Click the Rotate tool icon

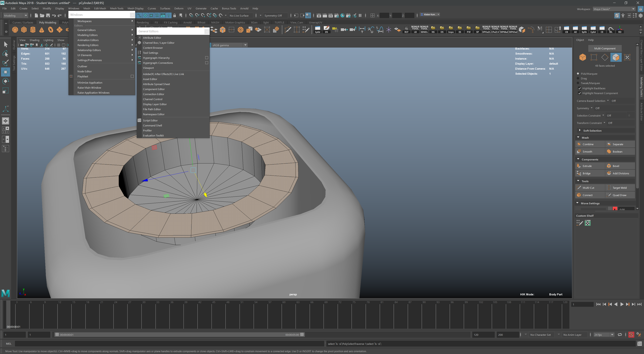tap(6, 81)
